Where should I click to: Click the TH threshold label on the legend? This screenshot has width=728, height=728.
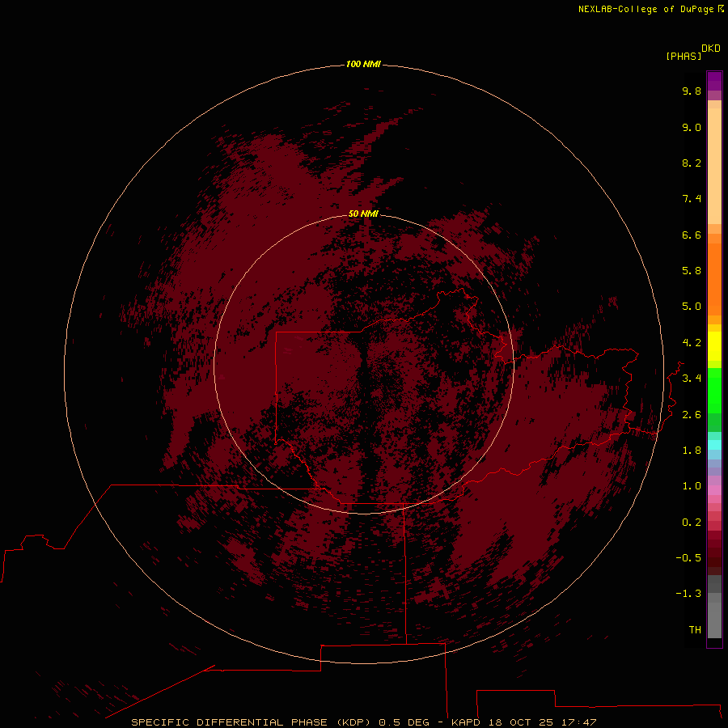coord(695,630)
